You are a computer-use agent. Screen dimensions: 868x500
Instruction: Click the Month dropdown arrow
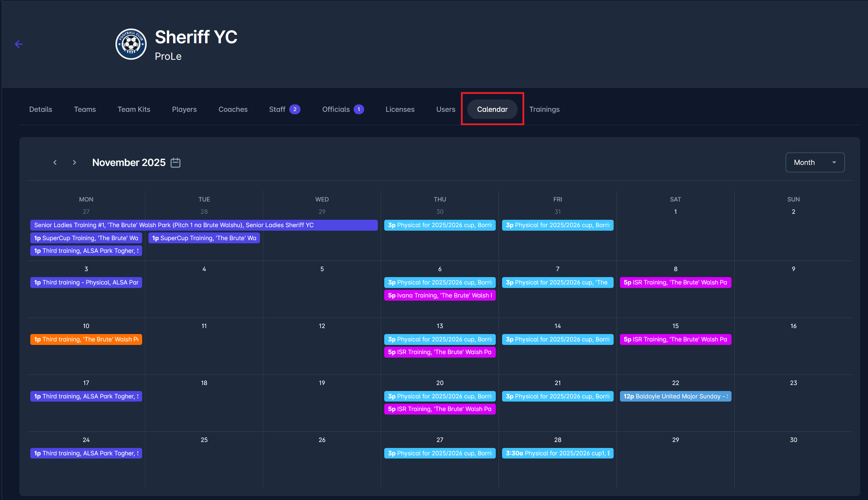pyautogui.click(x=834, y=162)
